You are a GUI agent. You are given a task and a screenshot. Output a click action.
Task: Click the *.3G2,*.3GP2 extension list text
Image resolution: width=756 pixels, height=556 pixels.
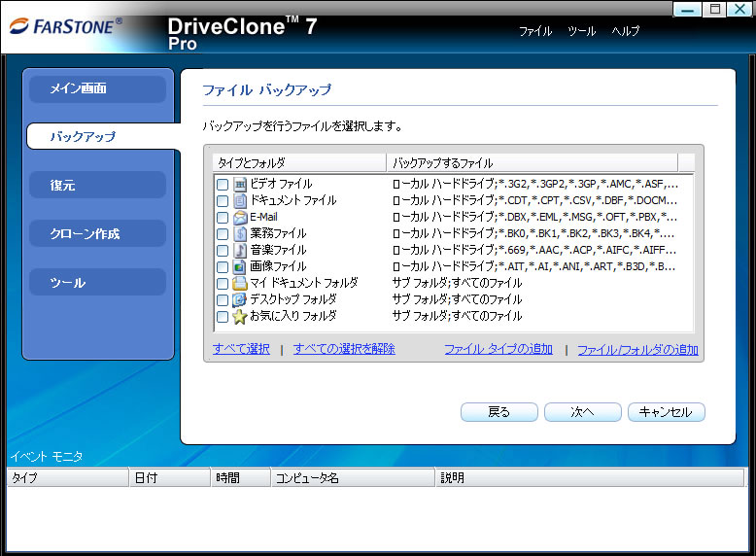point(535,185)
